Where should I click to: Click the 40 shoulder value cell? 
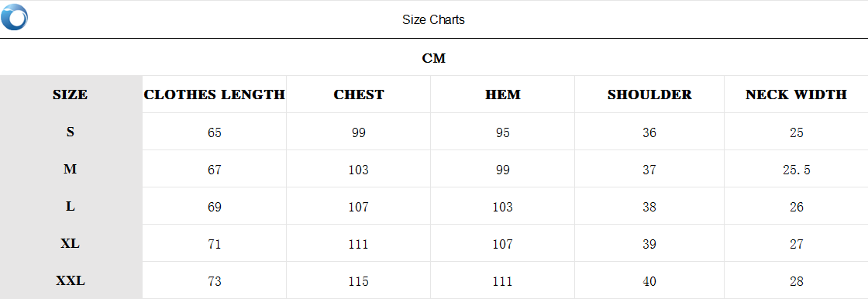pyautogui.click(x=649, y=281)
